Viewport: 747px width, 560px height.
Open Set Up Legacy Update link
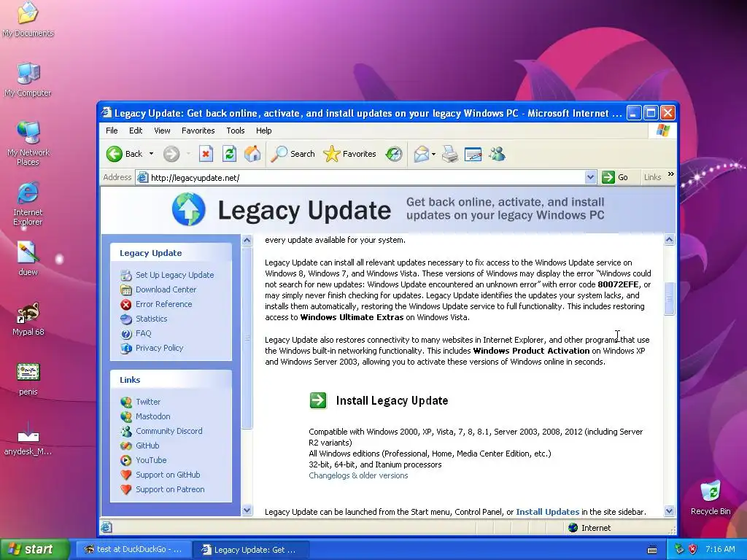coord(174,275)
